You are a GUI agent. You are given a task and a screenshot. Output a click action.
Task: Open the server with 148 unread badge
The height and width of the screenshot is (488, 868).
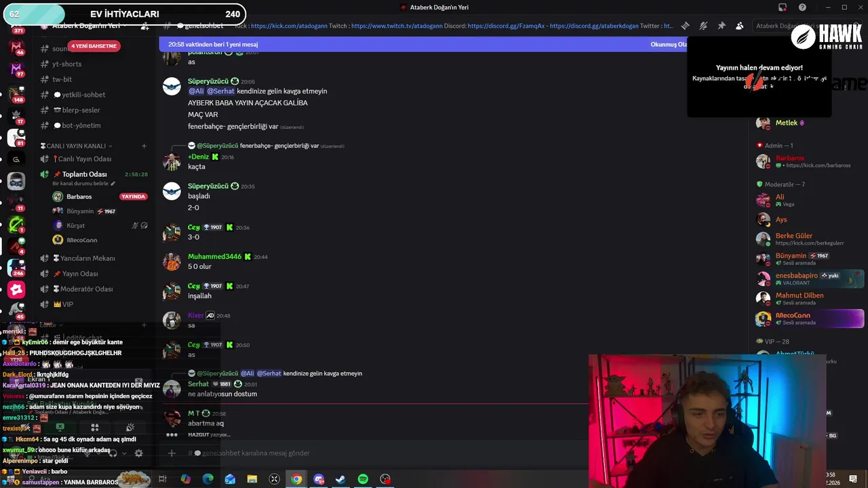pyautogui.click(x=16, y=94)
